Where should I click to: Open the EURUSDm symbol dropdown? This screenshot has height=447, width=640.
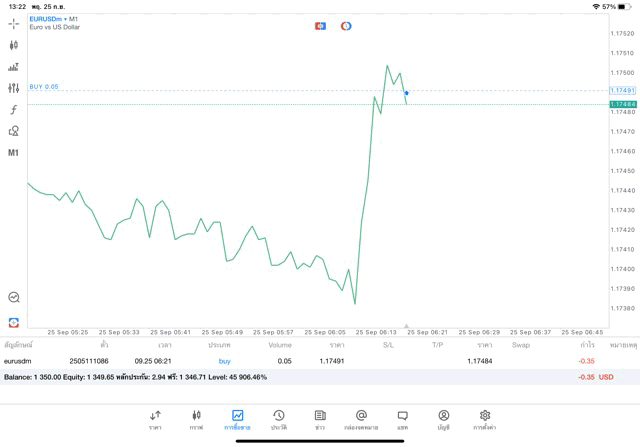[x=54, y=19]
